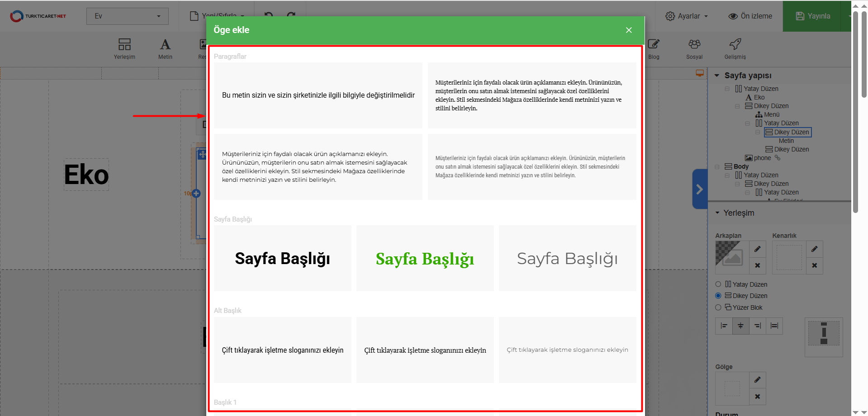Viewport: 868px width, 416px height.
Task: Open the Blog element tool
Action: [x=654, y=49]
